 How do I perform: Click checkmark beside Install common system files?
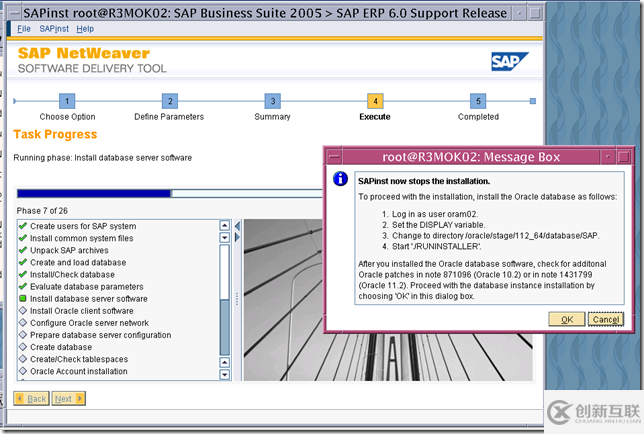[x=23, y=238]
